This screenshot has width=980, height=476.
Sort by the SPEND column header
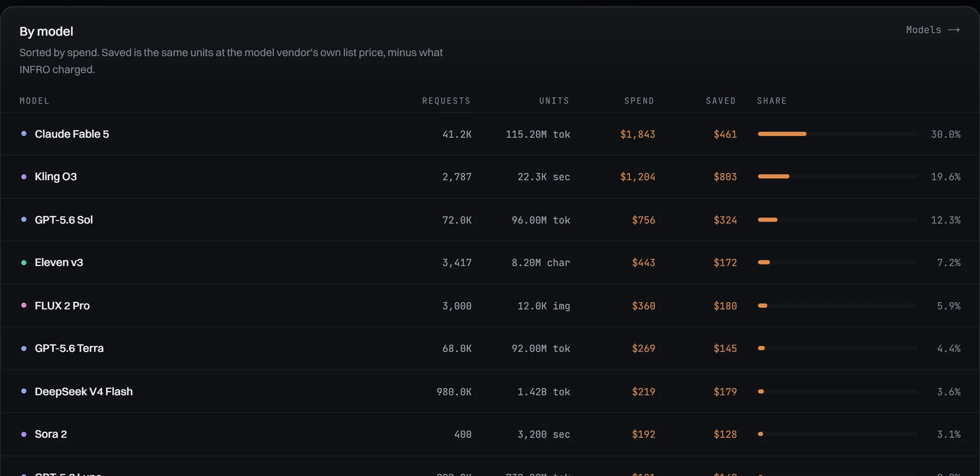639,101
